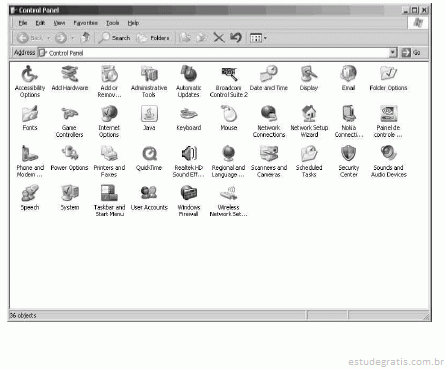Viewport: 445px width, 369px height.
Task: Open Folder Options
Action: tap(388, 78)
